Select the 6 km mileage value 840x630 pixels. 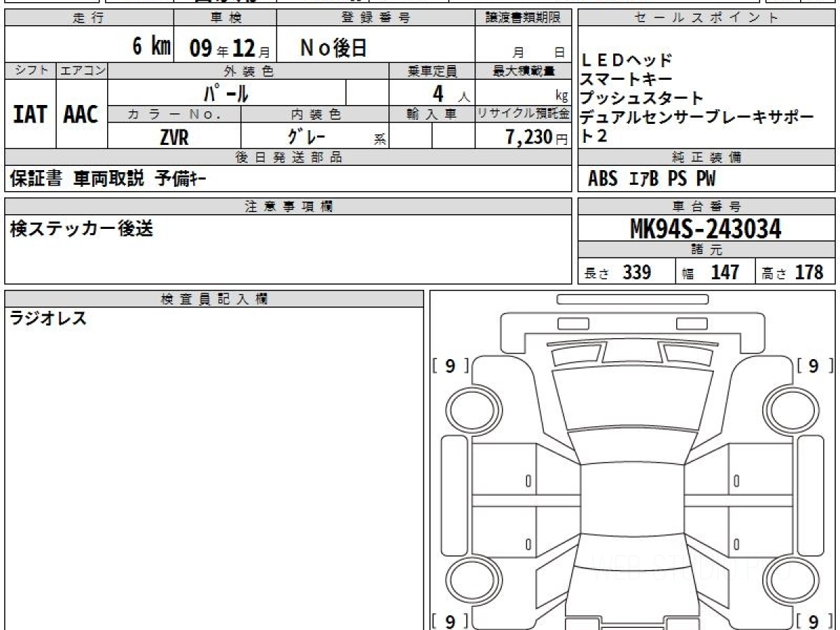(151, 47)
